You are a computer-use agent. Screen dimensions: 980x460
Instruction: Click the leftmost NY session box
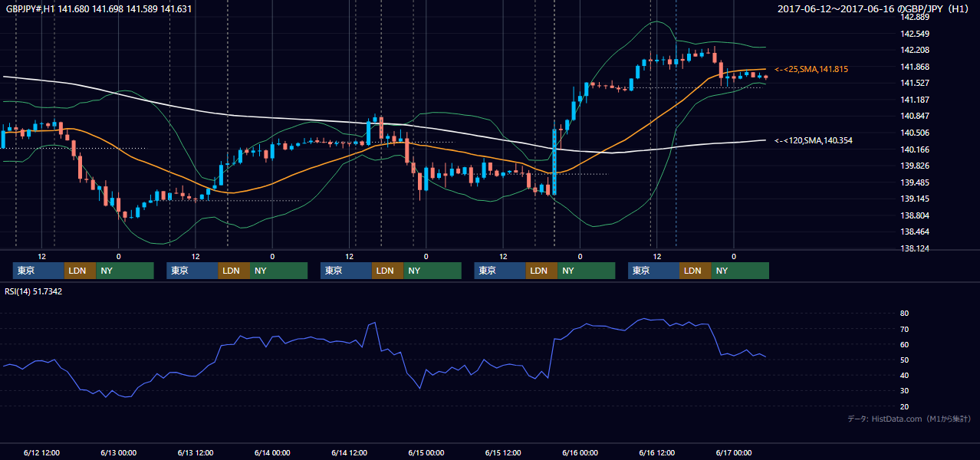(125, 271)
